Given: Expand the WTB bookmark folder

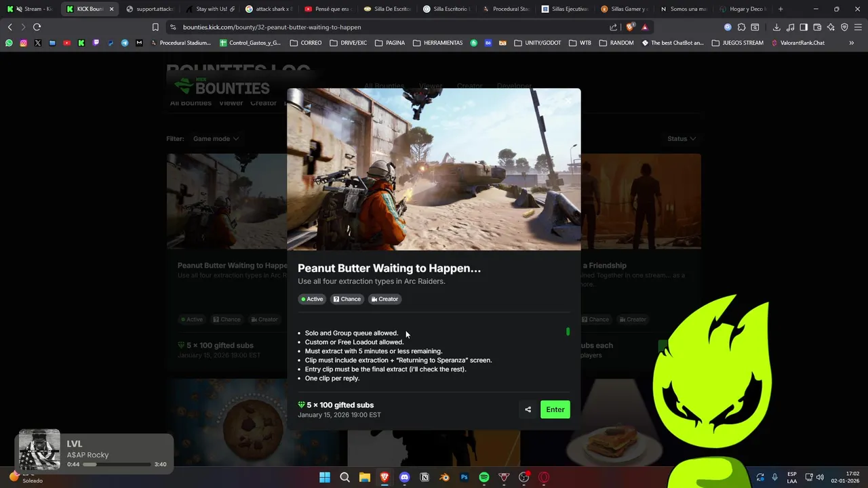Looking at the screenshot, I should pyautogui.click(x=580, y=43).
